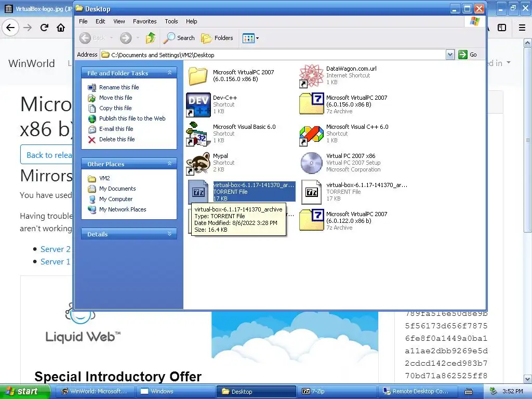Open Server 1 mirror link
Image resolution: width=532 pixels, height=399 pixels.
click(x=55, y=262)
